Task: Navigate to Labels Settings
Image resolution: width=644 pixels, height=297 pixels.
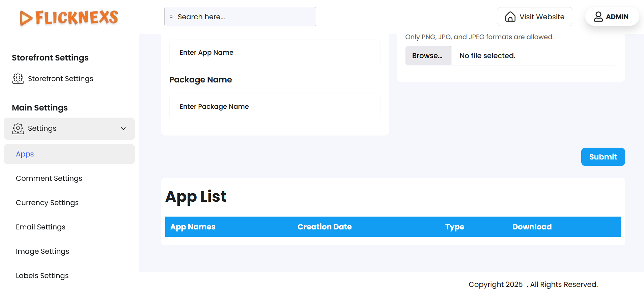Action: click(42, 276)
